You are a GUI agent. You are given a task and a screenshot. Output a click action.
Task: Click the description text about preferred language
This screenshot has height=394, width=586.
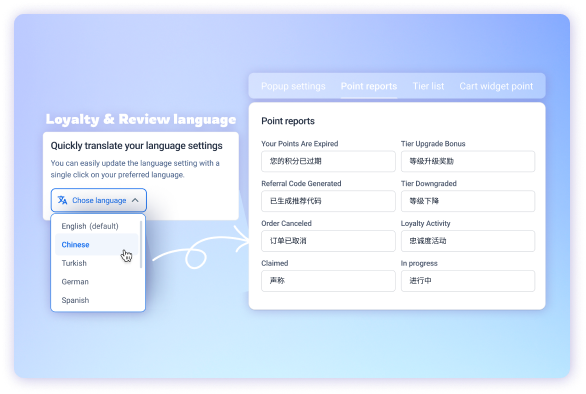(135, 169)
